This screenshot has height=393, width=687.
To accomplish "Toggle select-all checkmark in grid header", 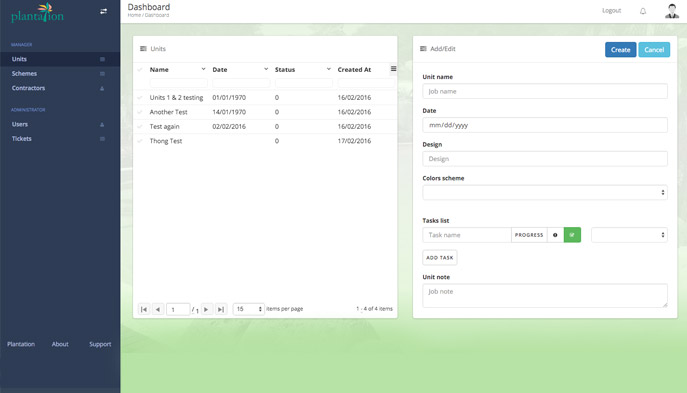I will click(140, 70).
